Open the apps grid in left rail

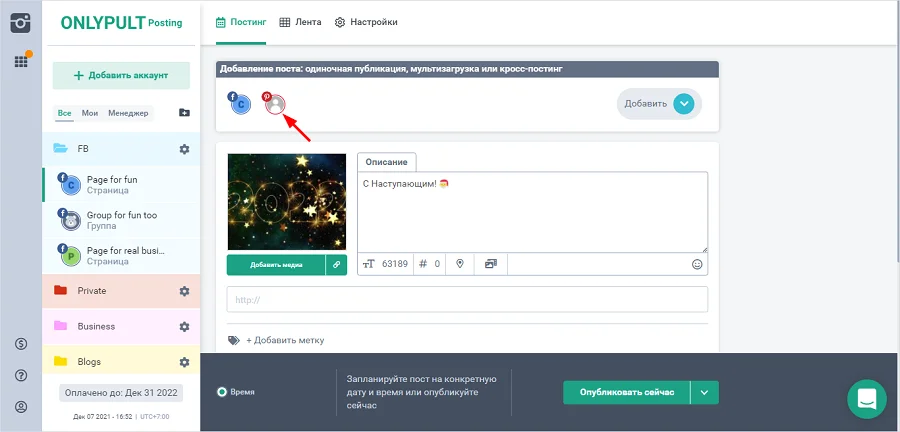tap(21, 61)
